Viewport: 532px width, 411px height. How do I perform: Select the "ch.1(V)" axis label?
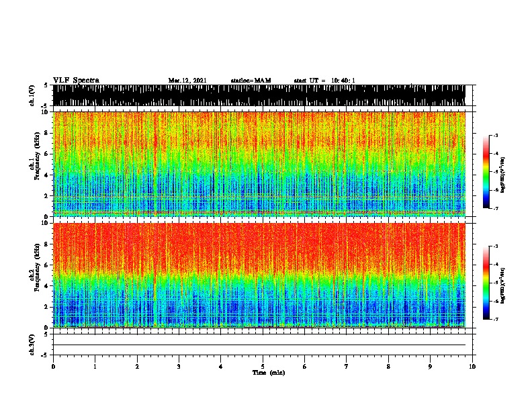pyautogui.click(x=32, y=95)
